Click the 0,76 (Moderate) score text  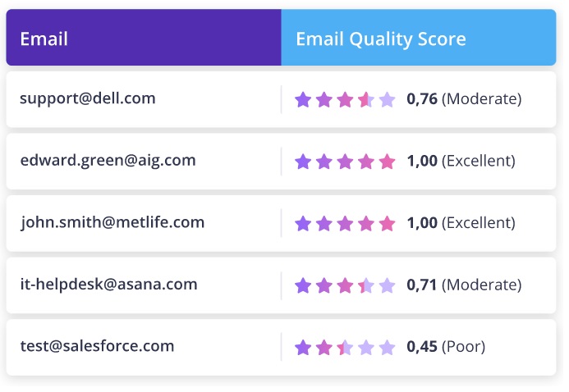point(464,99)
